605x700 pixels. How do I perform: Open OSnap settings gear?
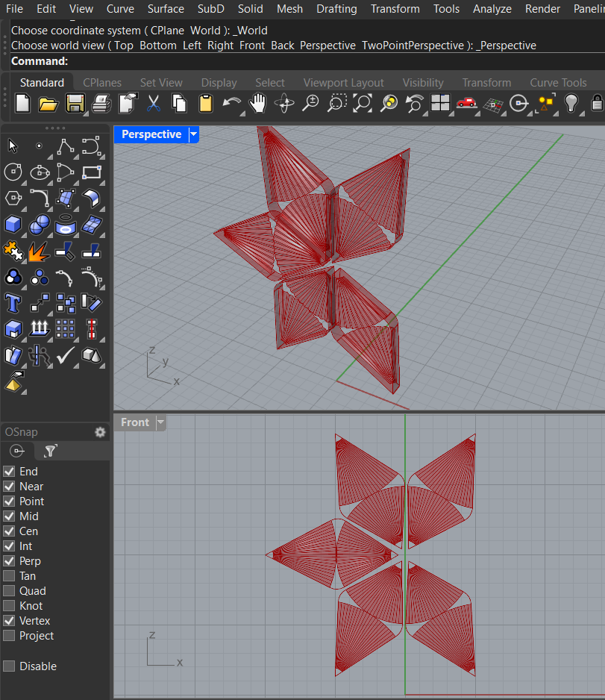[x=100, y=432]
